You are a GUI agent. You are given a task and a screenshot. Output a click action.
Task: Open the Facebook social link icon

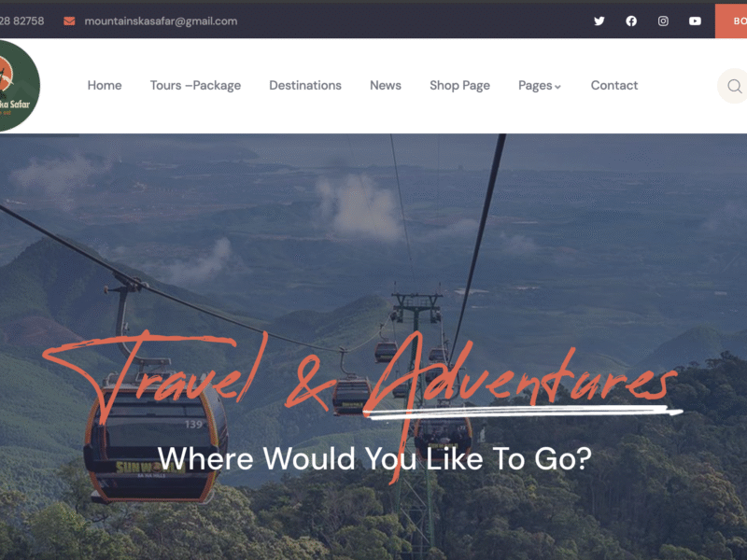pyautogui.click(x=631, y=21)
